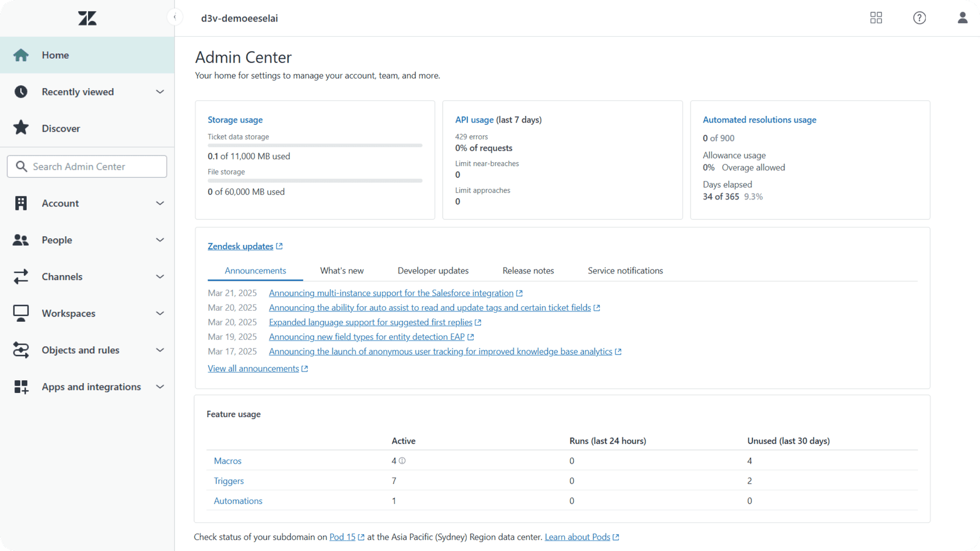
Task: Click the info icon next to active macros count
Action: click(402, 461)
